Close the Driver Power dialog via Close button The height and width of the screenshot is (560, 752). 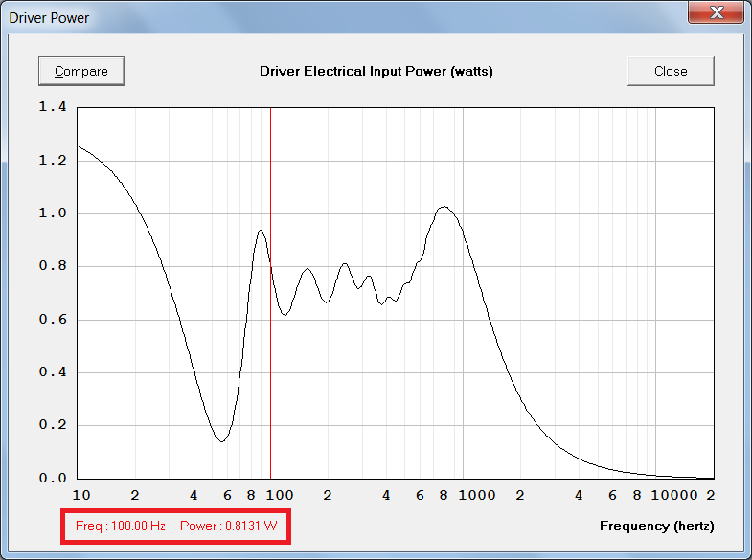tap(671, 72)
